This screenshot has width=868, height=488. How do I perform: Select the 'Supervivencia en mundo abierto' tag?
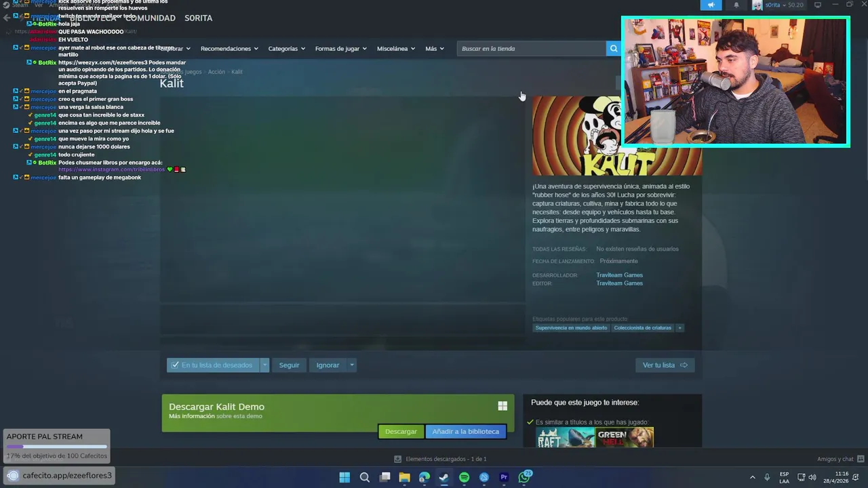(x=571, y=328)
